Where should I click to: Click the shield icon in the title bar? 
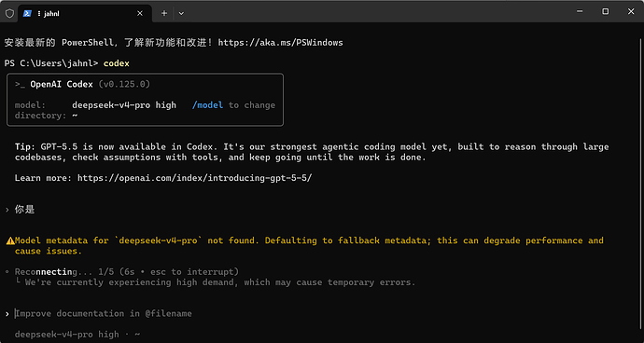pyautogui.click(x=9, y=13)
